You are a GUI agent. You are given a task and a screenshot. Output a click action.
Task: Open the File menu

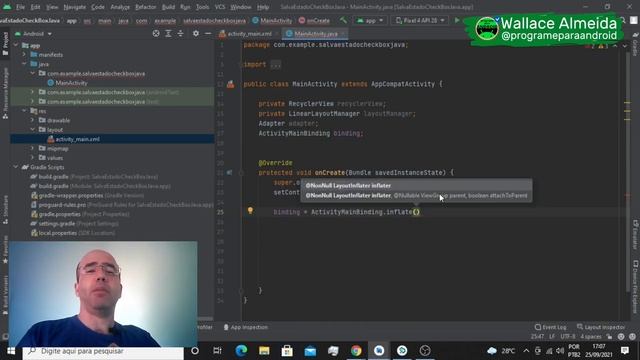click(20, 7)
